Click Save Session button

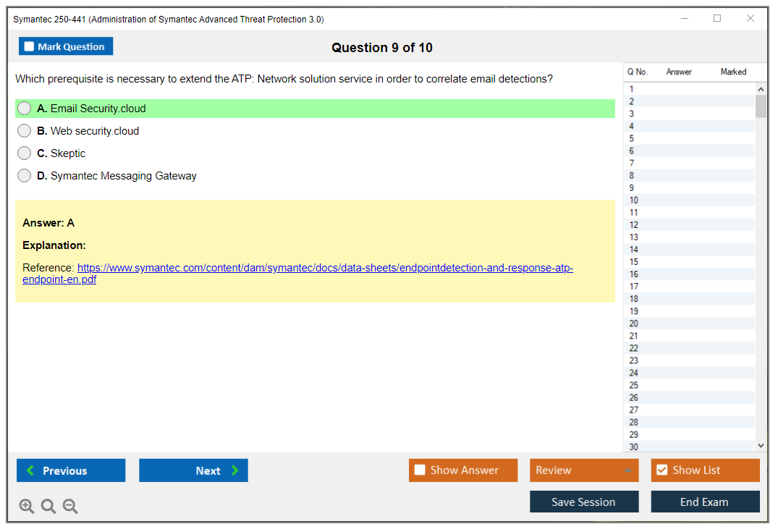click(x=583, y=502)
